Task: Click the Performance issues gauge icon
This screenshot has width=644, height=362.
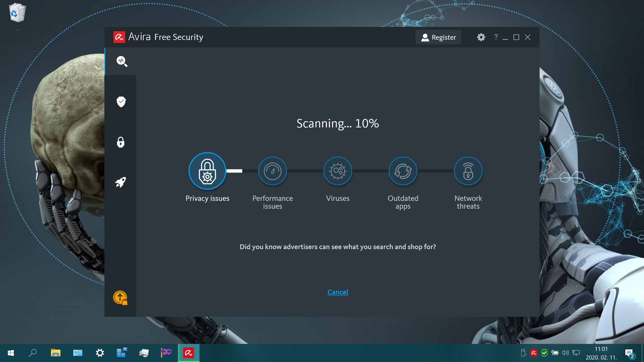Action: (273, 171)
